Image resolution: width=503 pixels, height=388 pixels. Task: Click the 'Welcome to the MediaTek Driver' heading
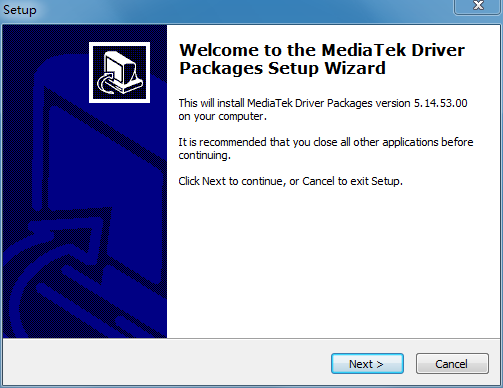322,50
